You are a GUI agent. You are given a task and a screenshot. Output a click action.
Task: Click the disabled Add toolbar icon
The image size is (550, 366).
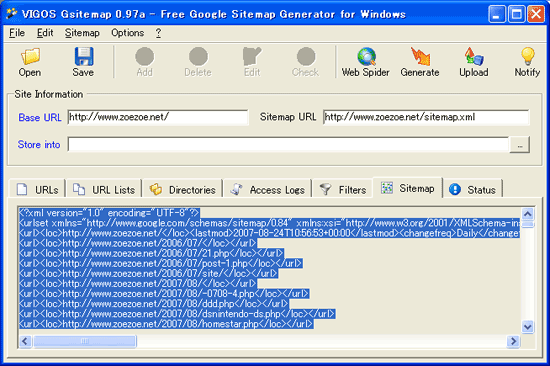(x=145, y=62)
